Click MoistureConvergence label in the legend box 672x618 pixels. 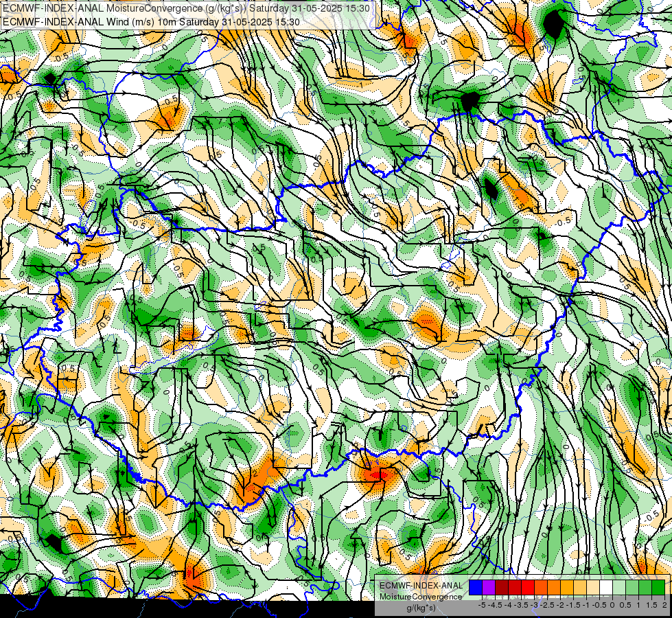pyautogui.click(x=421, y=597)
